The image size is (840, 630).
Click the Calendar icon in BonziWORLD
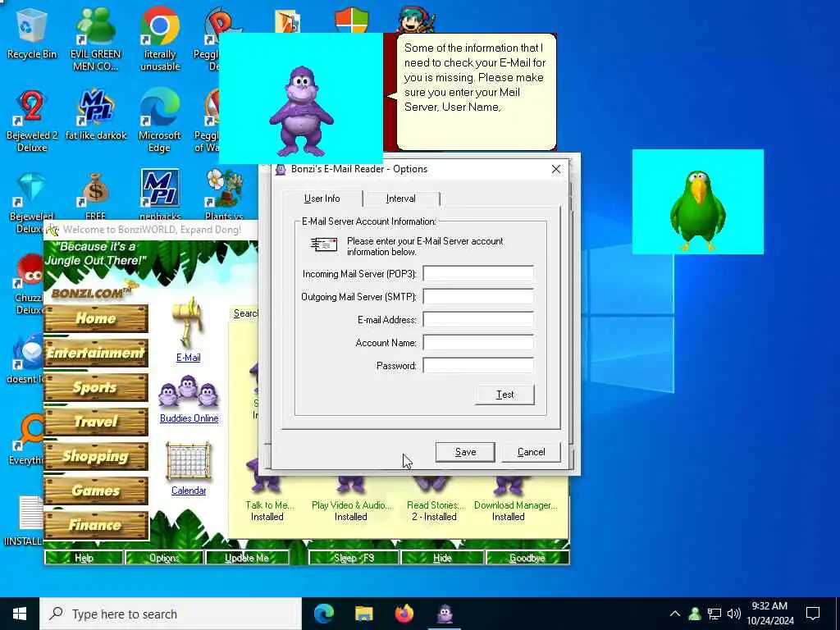click(188, 461)
